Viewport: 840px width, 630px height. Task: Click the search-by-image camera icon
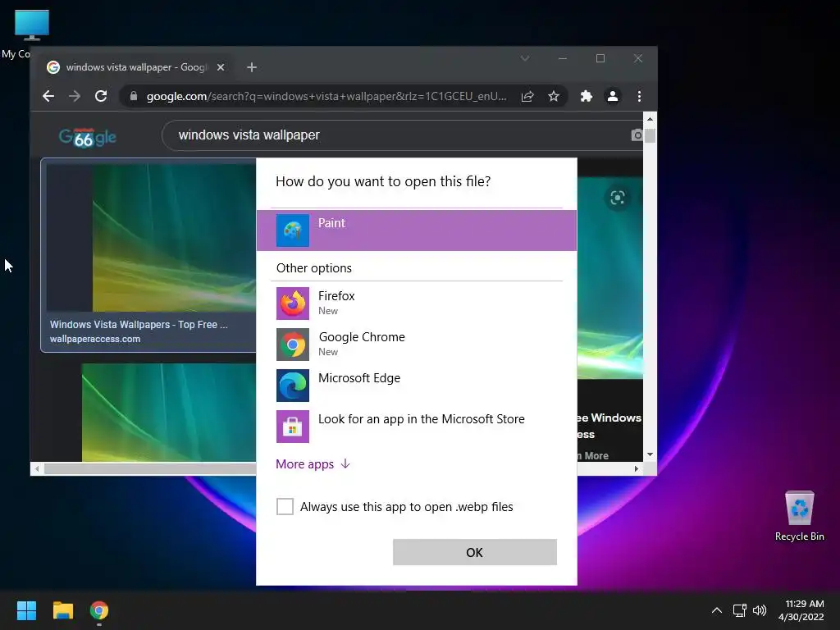click(x=637, y=135)
